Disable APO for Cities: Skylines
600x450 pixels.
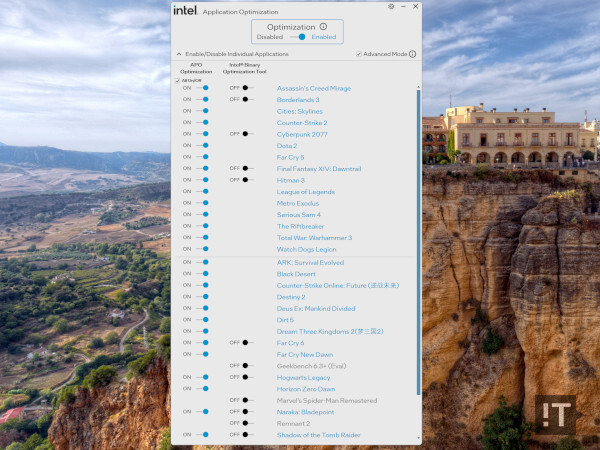[202, 111]
